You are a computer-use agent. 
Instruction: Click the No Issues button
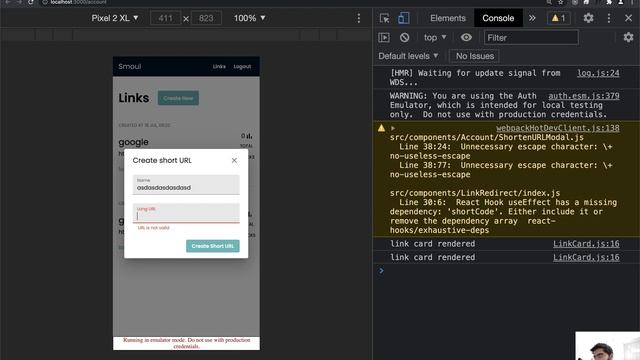475,56
